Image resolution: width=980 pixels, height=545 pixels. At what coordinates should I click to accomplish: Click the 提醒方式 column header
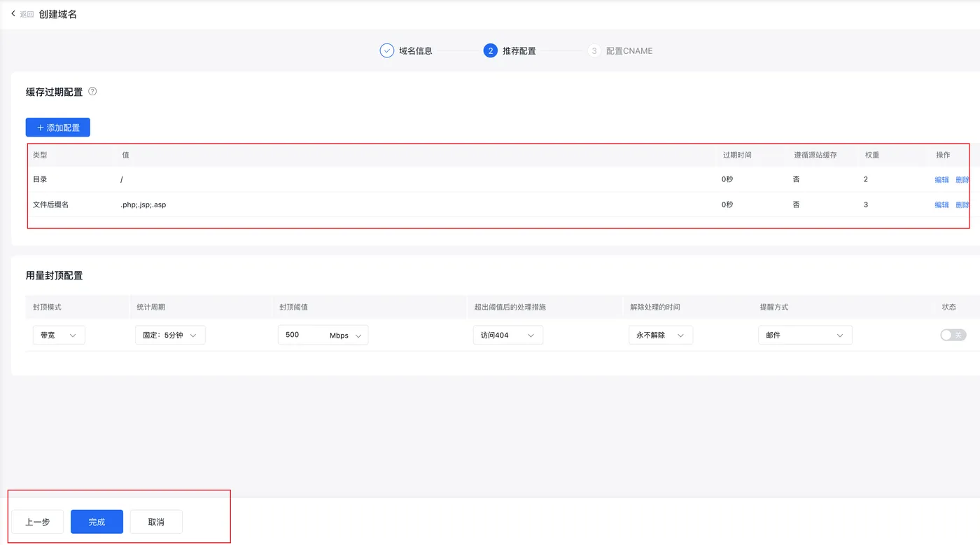(x=774, y=307)
